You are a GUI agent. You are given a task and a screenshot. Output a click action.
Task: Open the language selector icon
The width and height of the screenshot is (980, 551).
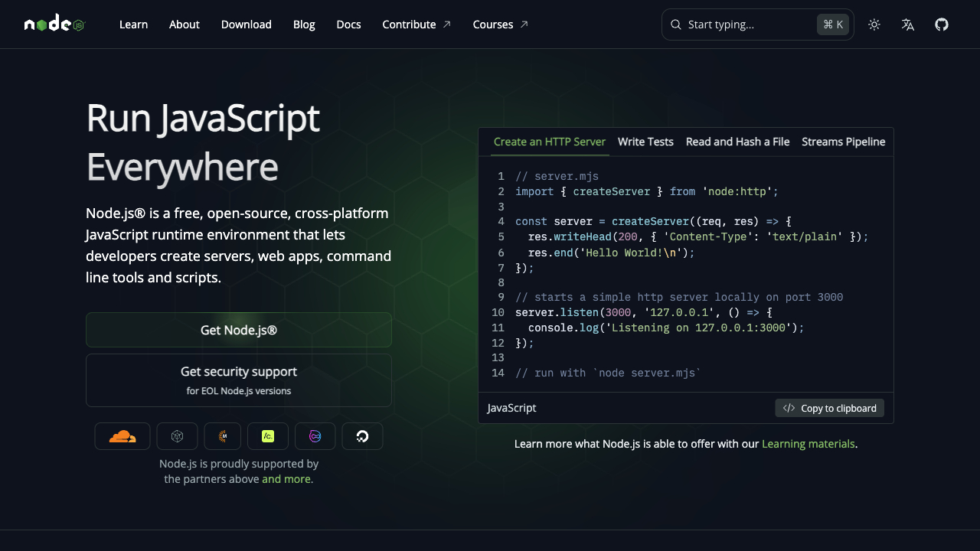(908, 24)
